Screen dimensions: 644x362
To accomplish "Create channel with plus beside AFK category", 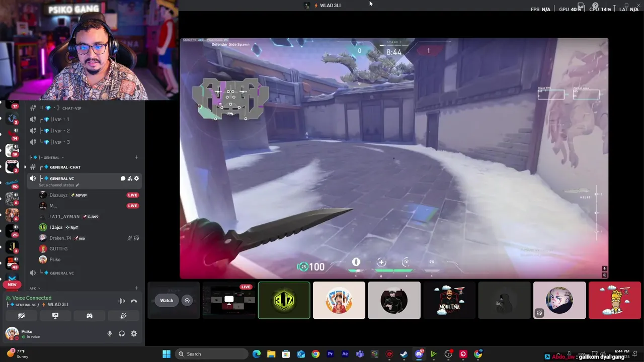I will 136,288.
